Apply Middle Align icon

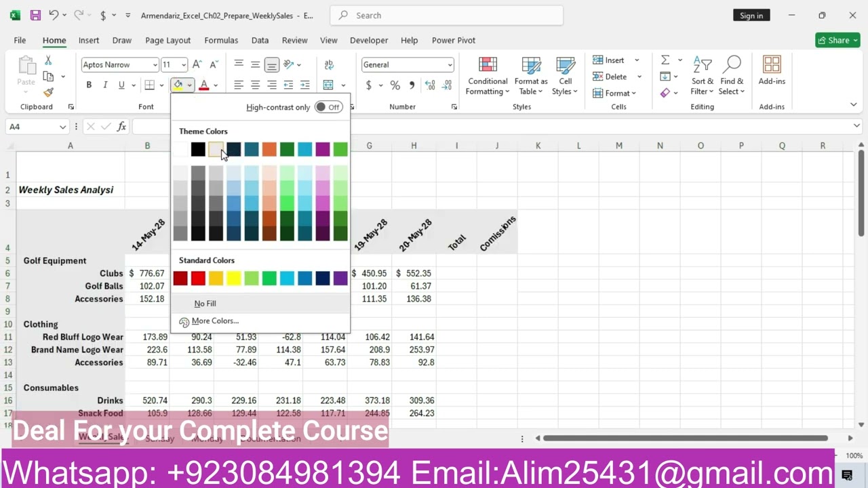[255, 64]
